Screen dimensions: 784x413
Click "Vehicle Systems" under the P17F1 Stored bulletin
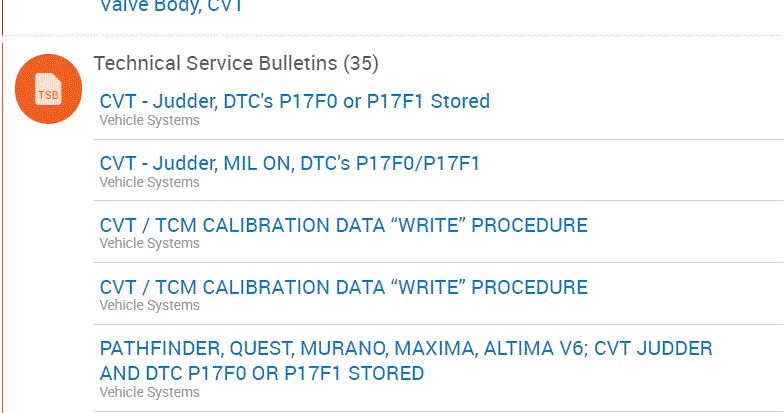tap(149, 121)
